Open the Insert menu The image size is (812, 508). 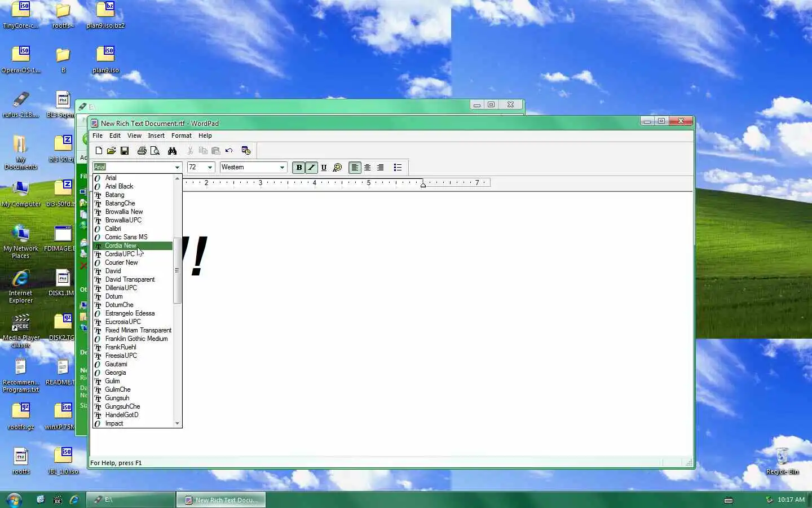(x=156, y=135)
